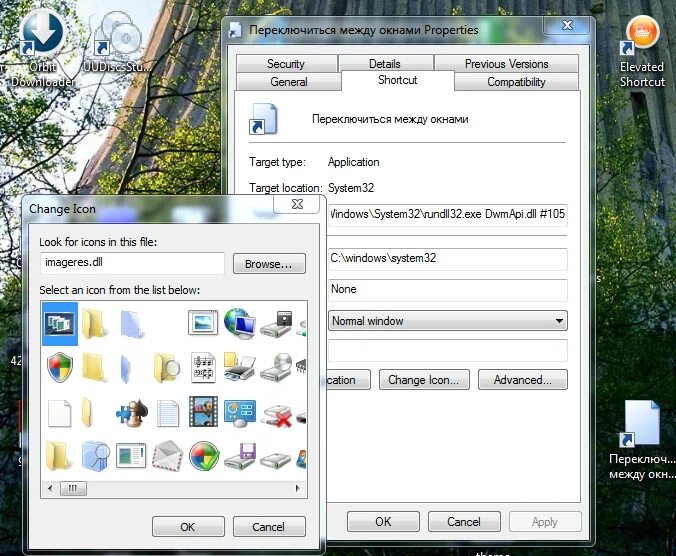Screen dimensions: 676x556
Task: Click the Target field with rundll32.exe
Action: pos(448,215)
